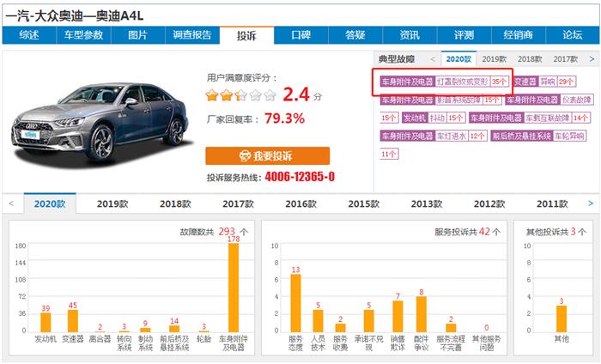
Task: Open the 综述 navigation tab
Action: [x=29, y=35]
